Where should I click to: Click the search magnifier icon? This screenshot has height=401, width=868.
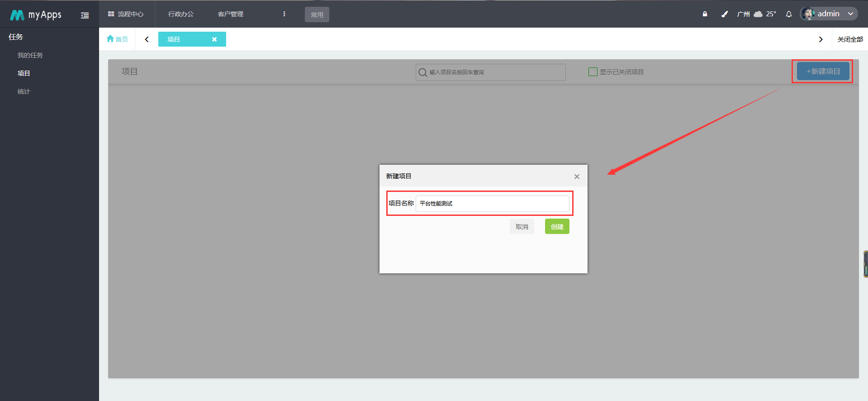tap(422, 72)
